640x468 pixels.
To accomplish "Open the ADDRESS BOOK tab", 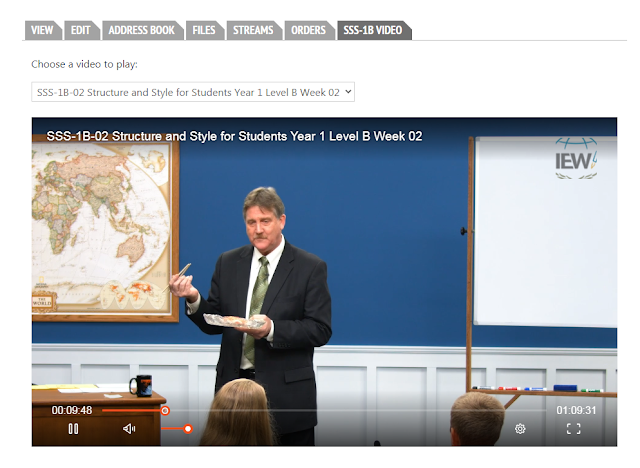I will [x=142, y=30].
